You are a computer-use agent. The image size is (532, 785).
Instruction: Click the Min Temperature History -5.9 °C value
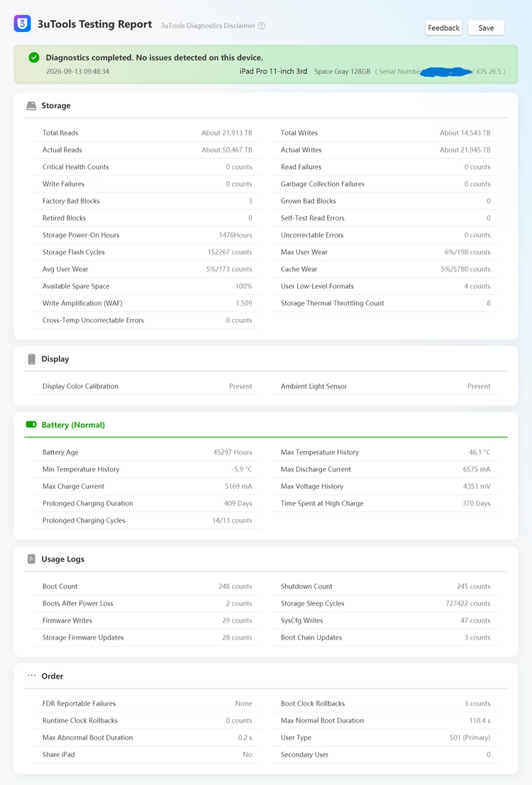click(x=242, y=469)
